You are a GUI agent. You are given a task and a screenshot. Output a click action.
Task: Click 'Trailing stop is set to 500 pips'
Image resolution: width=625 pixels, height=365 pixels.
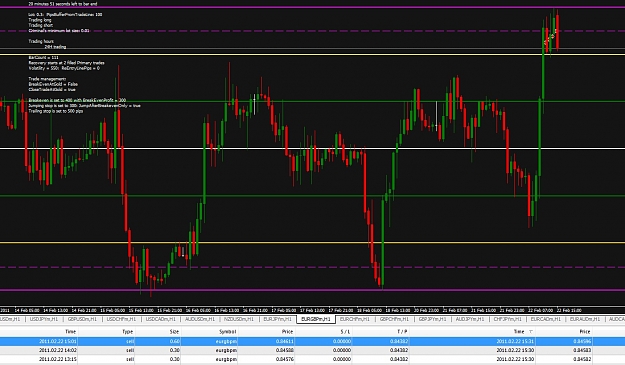56,111
